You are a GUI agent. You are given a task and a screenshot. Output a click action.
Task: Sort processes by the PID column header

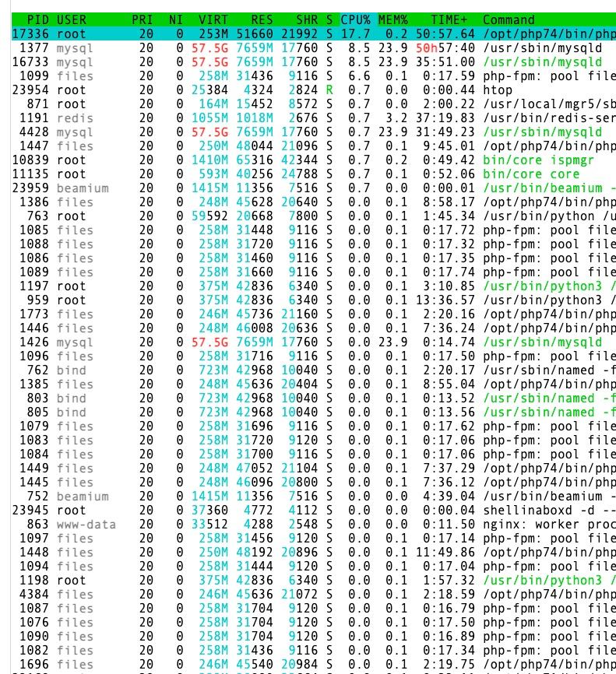pyautogui.click(x=38, y=19)
